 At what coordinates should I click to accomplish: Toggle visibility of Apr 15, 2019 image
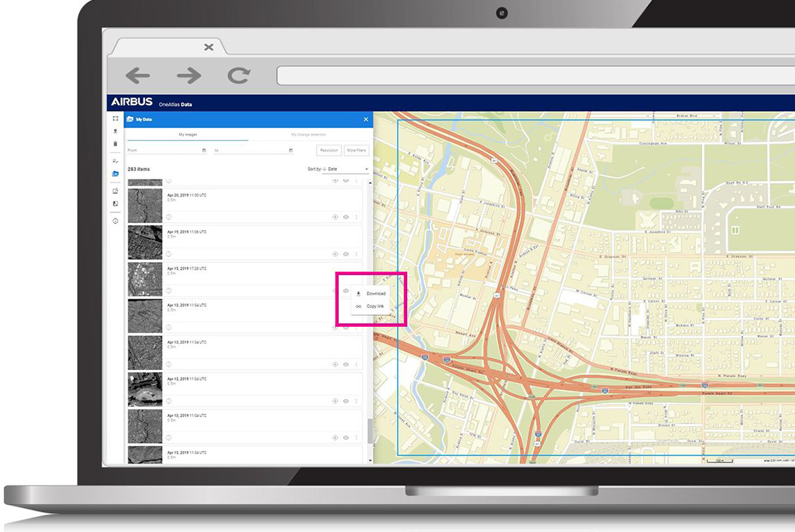pyautogui.click(x=346, y=291)
